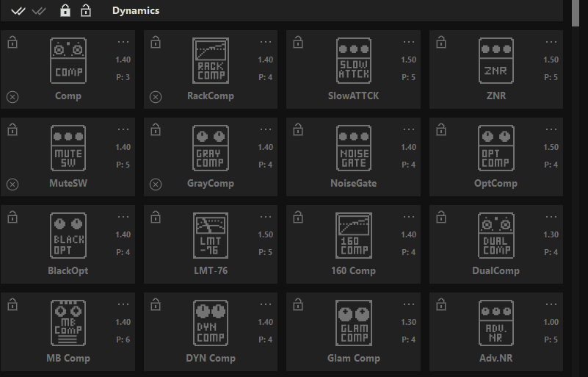Select the Glam Comp pedal icon
The width and height of the screenshot is (588, 377).
(354, 323)
